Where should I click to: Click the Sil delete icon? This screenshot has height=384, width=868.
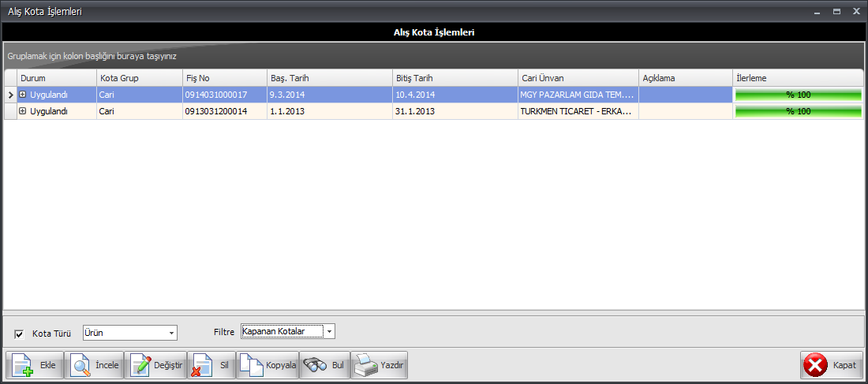201,366
